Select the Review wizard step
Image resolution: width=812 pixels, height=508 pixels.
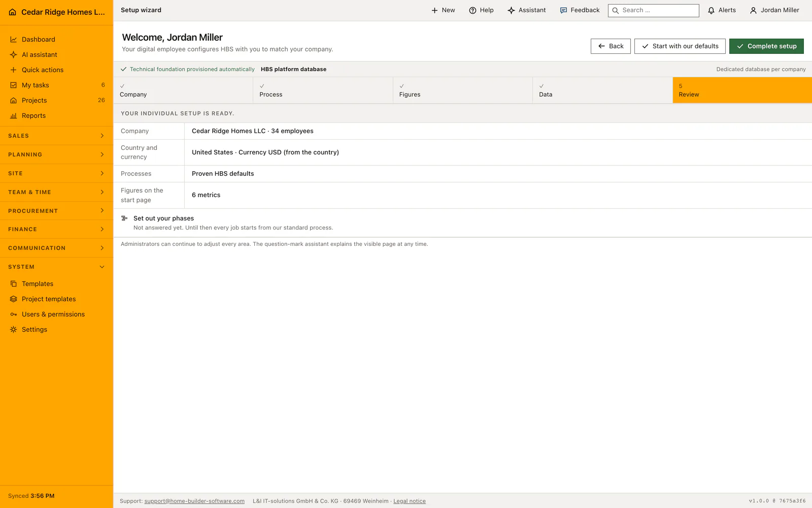[742, 90]
